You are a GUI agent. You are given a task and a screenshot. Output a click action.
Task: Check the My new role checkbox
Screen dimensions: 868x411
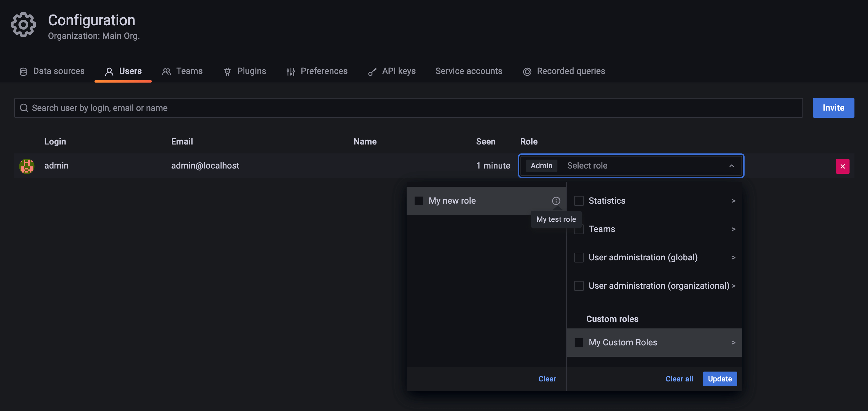pyautogui.click(x=419, y=201)
